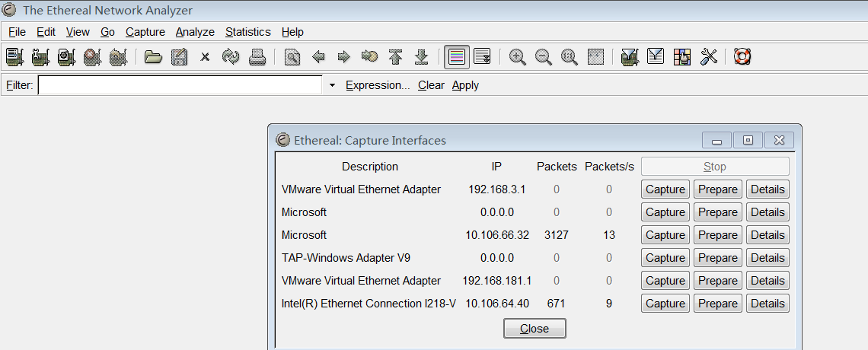Go forward in packet history arrow

[x=343, y=57]
